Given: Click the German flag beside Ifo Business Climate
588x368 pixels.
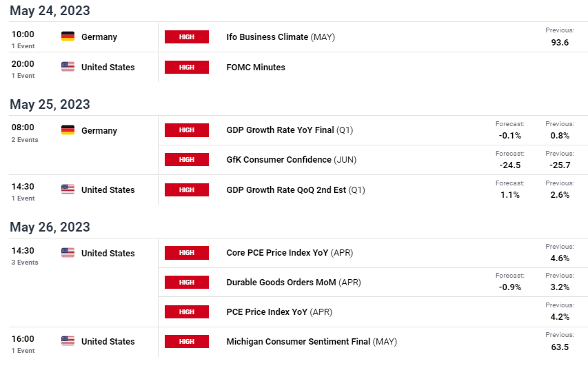Looking at the screenshot, I should coord(68,37).
